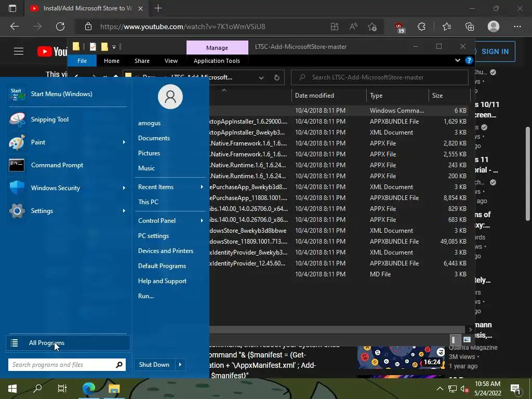
Task: Click Run... in start menu
Action: 146,296
